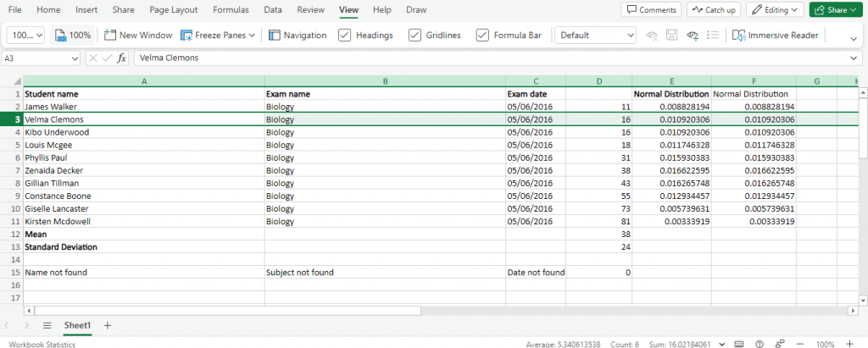Toggle the Gridlines checkbox
This screenshot has width=868, height=348.
click(415, 36)
